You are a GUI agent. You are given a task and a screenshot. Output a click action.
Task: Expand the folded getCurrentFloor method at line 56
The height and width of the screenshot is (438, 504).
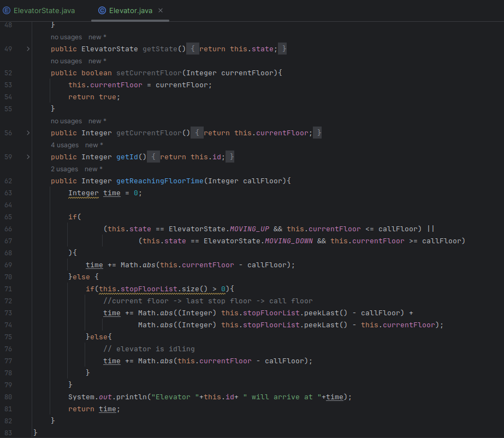[x=28, y=133]
